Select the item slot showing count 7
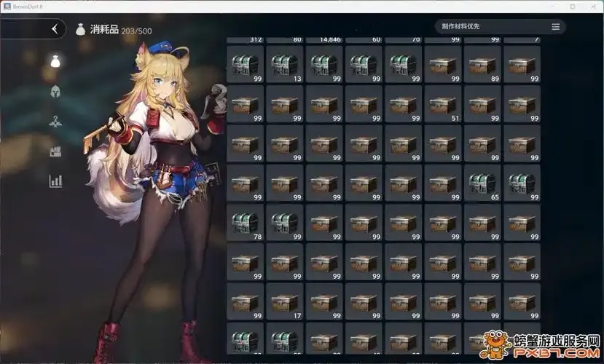 pos(522,40)
